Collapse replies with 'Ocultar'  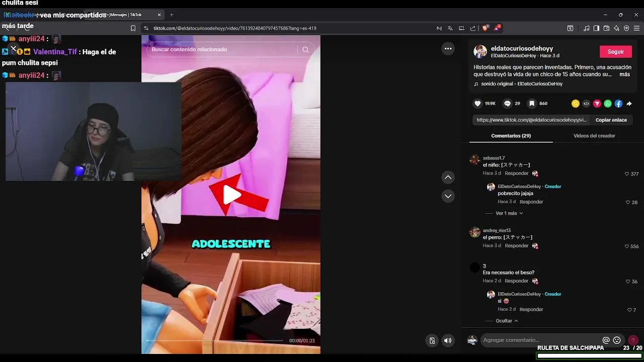(507, 321)
